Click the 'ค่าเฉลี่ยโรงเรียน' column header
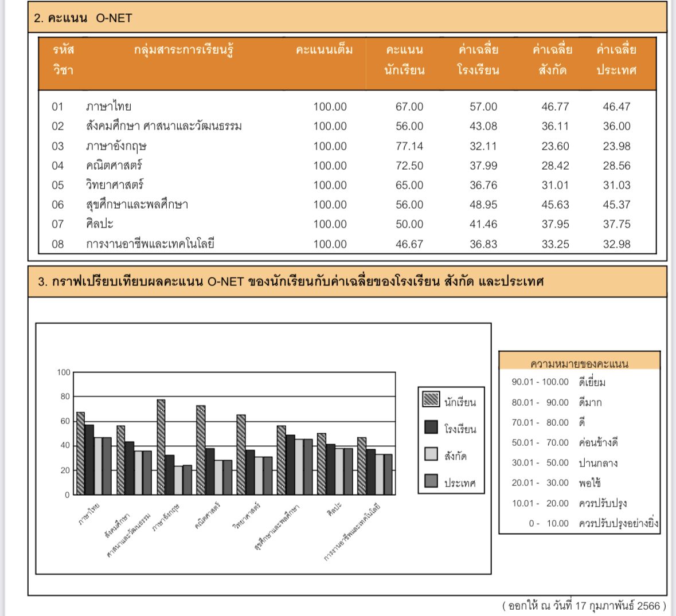 [479, 60]
